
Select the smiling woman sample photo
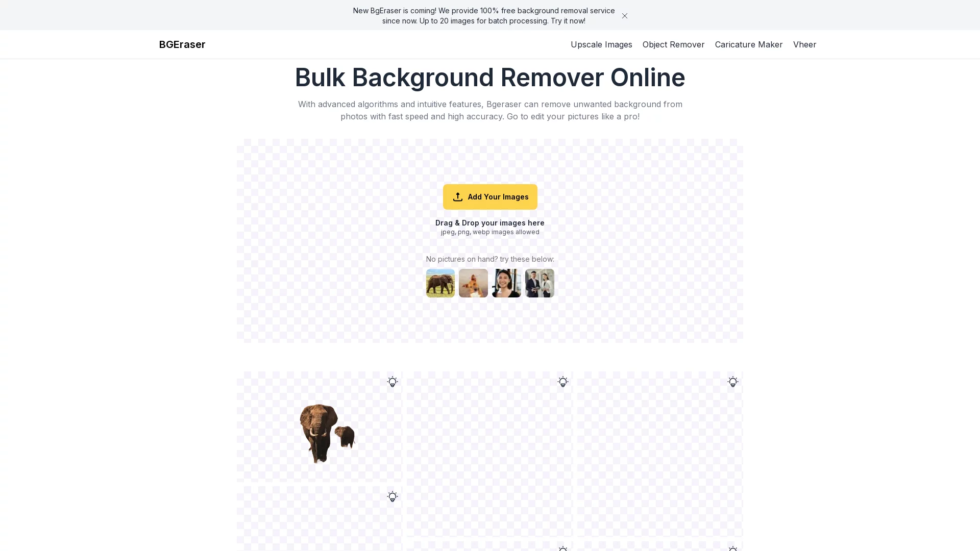506,283
